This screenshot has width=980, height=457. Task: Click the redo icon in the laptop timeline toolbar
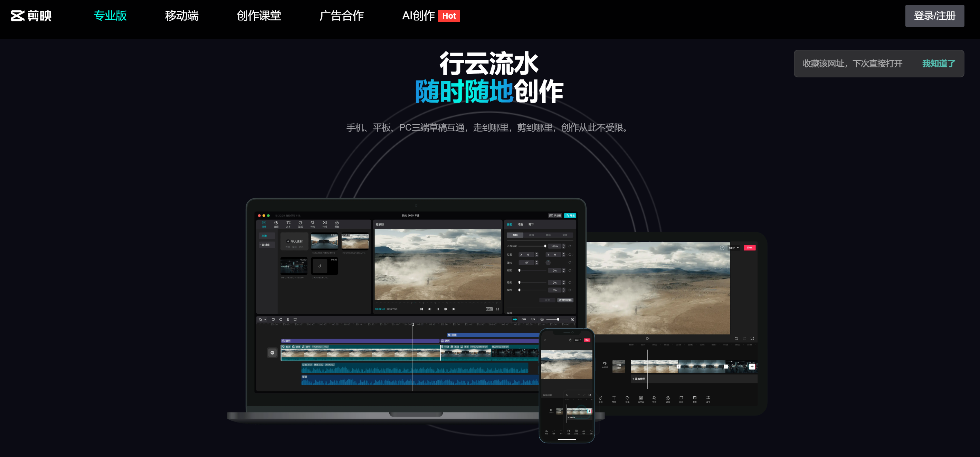pyautogui.click(x=280, y=319)
